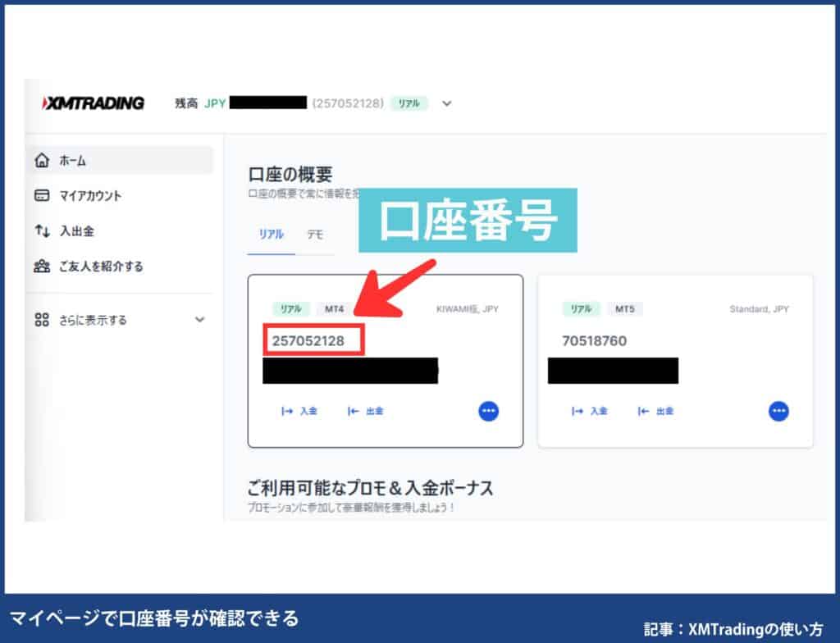Click 出金 on the MT4 card

(374, 411)
